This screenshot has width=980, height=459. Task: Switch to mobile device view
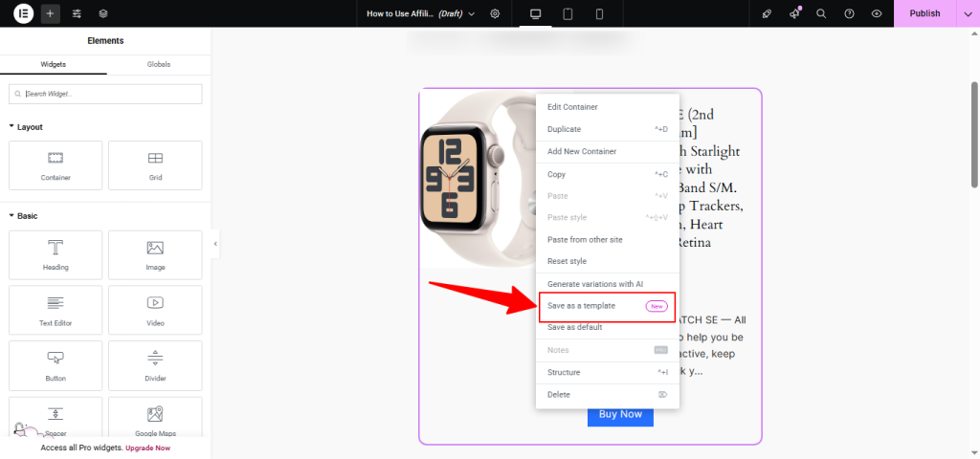(599, 13)
